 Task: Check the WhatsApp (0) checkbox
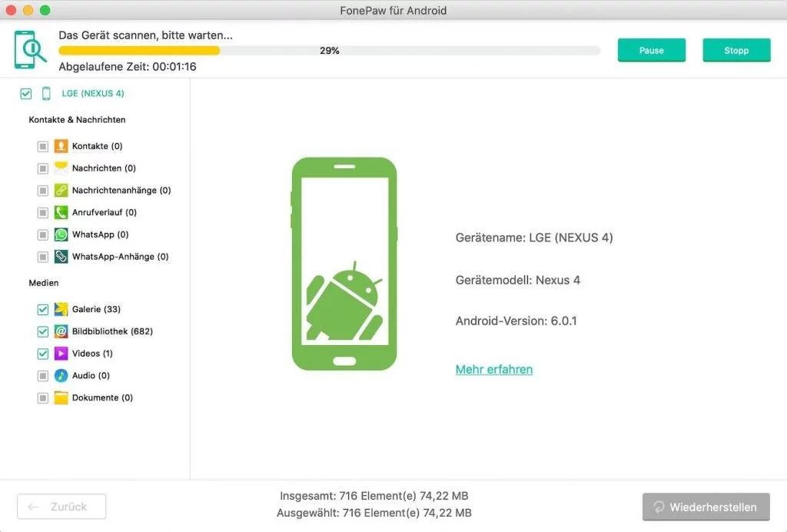[x=43, y=234]
